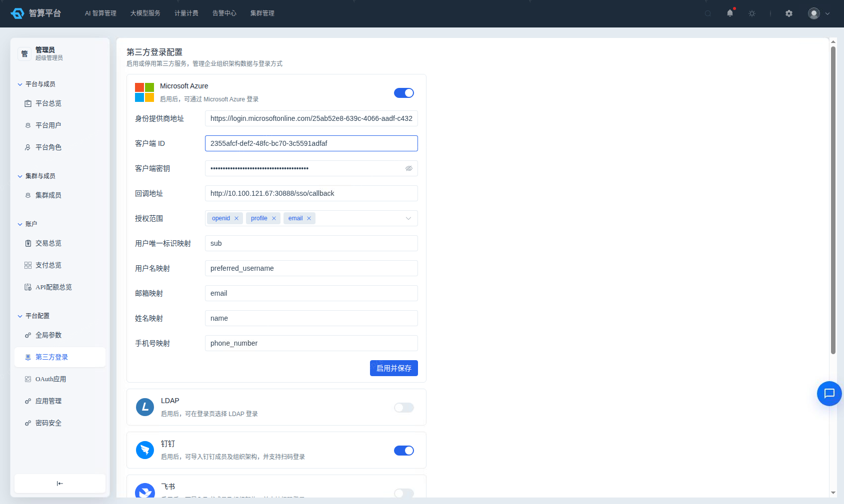Open the 授权范围 dropdown arrow
This screenshot has height=504, width=844.
(x=408, y=218)
